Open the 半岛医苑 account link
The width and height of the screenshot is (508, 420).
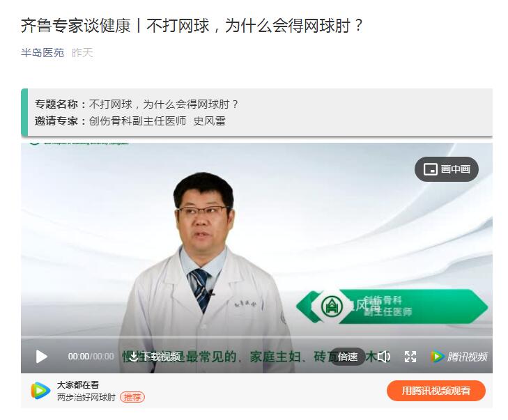pos(43,52)
